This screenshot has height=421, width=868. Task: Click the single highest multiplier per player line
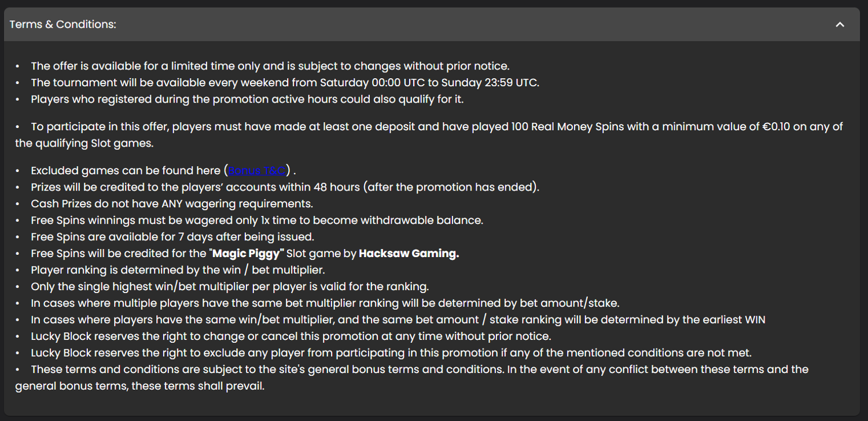230,287
